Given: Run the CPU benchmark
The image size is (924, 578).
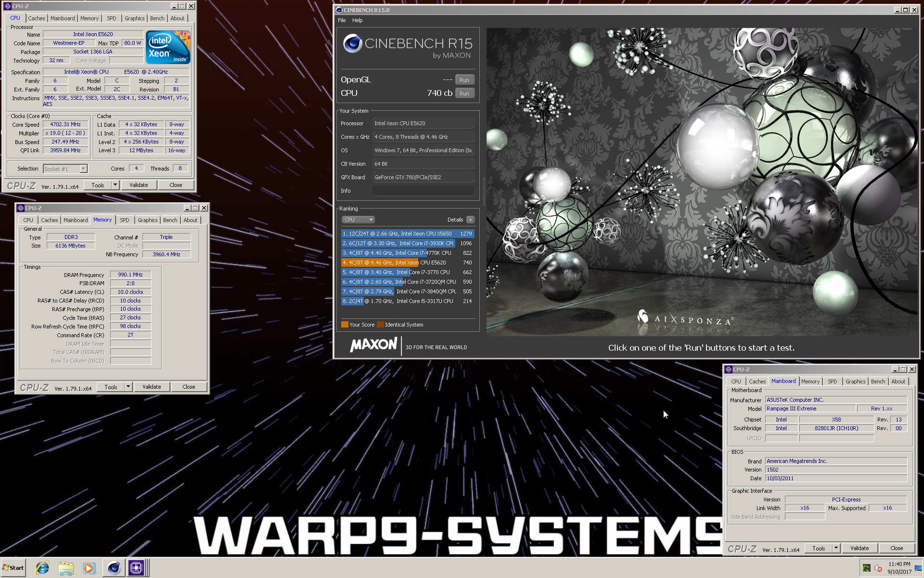Looking at the screenshot, I should pos(464,93).
